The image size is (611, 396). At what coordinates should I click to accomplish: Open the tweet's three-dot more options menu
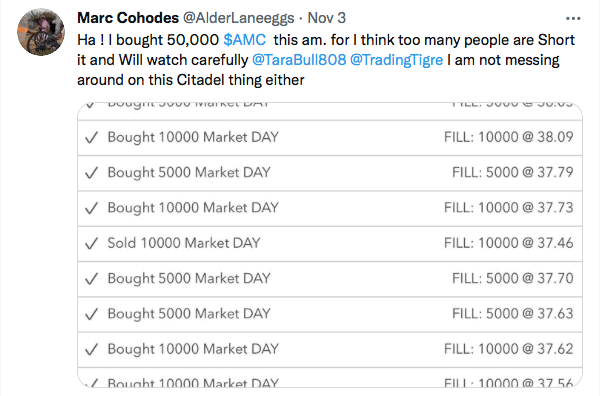click(x=573, y=18)
